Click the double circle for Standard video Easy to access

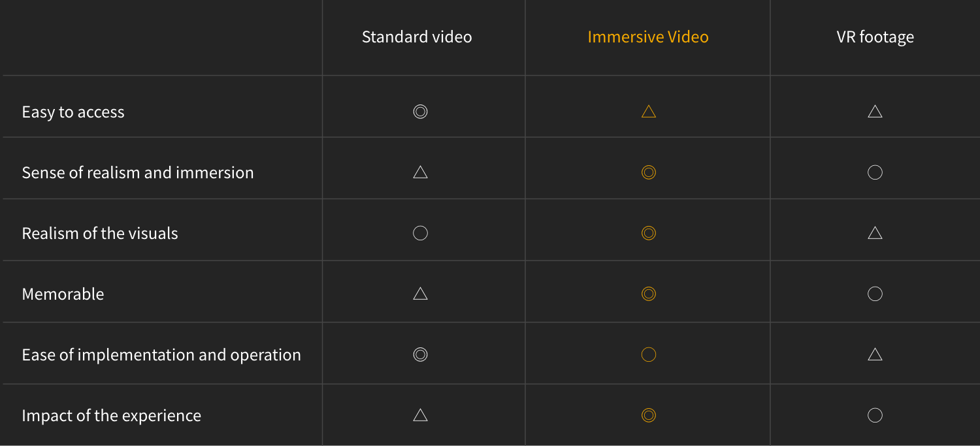[421, 112]
